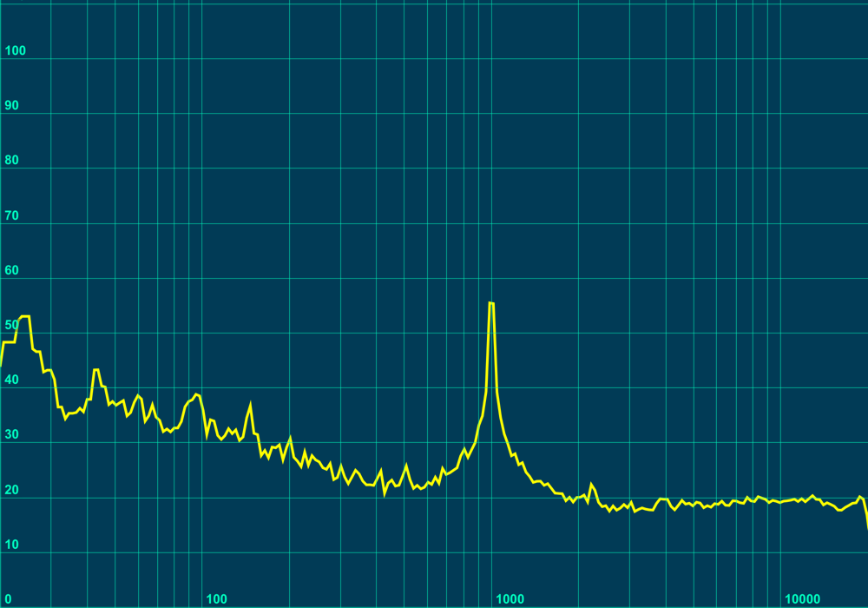868x608 pixels.
Task: Select the 100 label on the frequency axis
Action: coord(216,598)
